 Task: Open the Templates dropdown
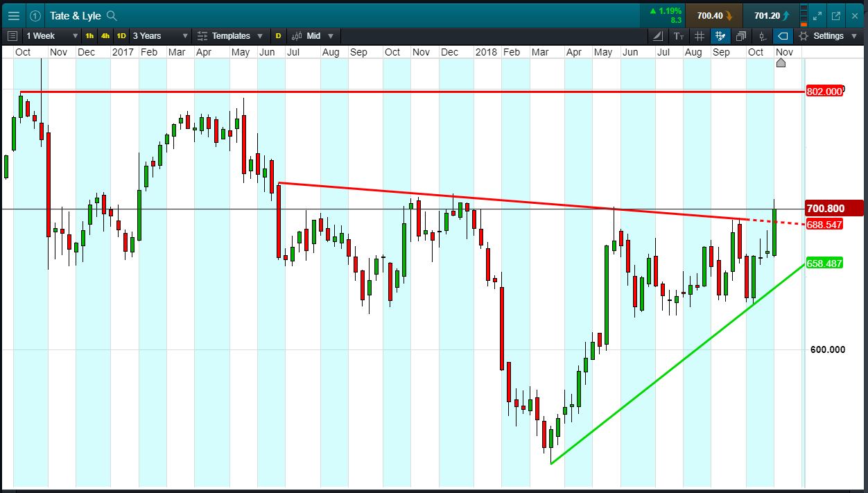[230, 36]
